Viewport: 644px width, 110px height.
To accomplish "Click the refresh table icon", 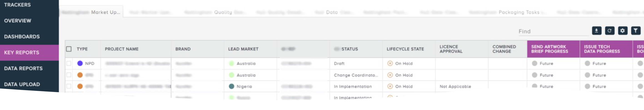I will point(609,31).
